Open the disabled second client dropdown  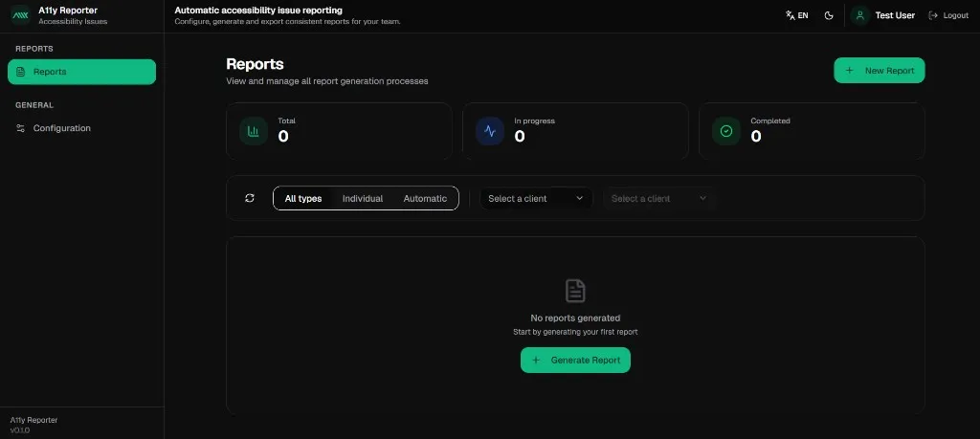[658, 198]
